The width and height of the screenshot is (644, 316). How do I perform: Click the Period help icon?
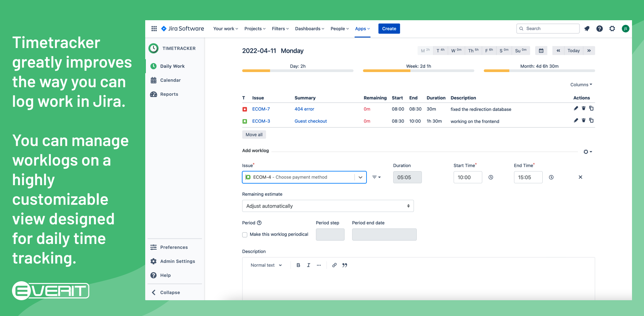pyautogui.click(x=259, y=223)
